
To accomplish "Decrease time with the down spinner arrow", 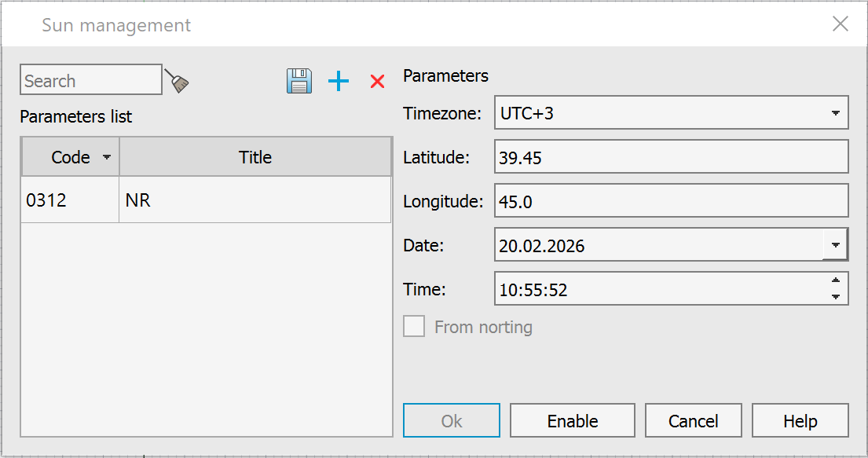I will click(835, 296).
